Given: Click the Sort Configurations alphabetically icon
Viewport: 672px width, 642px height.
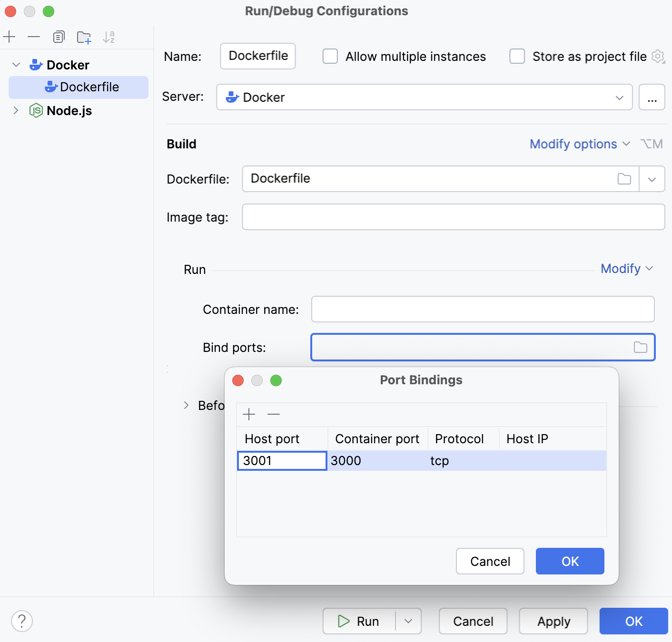Looking at the screenshot, I should pos(109,37).
